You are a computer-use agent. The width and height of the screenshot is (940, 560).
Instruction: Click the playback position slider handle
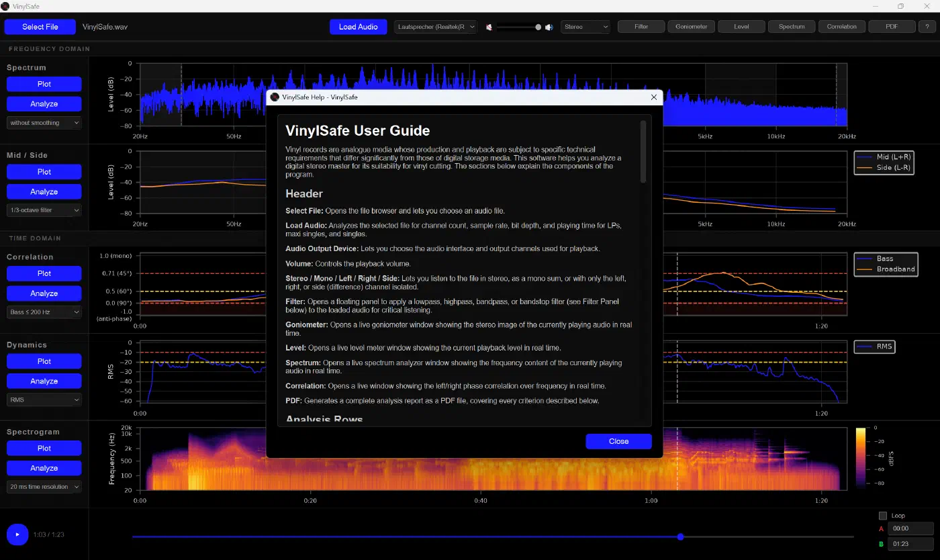click(680, 536)
